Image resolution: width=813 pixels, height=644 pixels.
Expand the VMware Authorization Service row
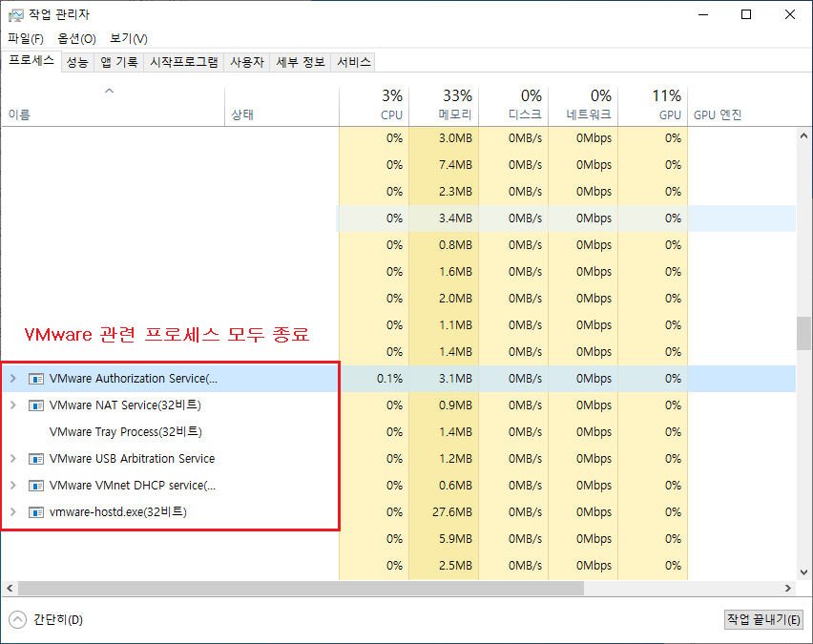pyautogui.click(x=13, y=379)
